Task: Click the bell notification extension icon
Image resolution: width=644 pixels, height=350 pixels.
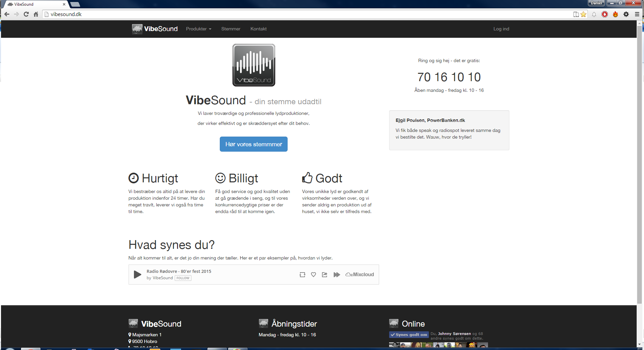Action: (594, 14)
